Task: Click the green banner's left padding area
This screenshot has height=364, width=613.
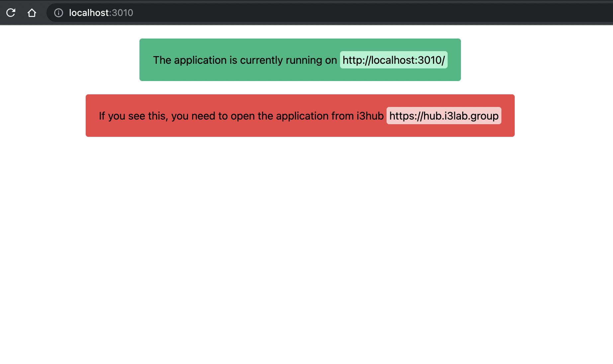Action: 145,60
